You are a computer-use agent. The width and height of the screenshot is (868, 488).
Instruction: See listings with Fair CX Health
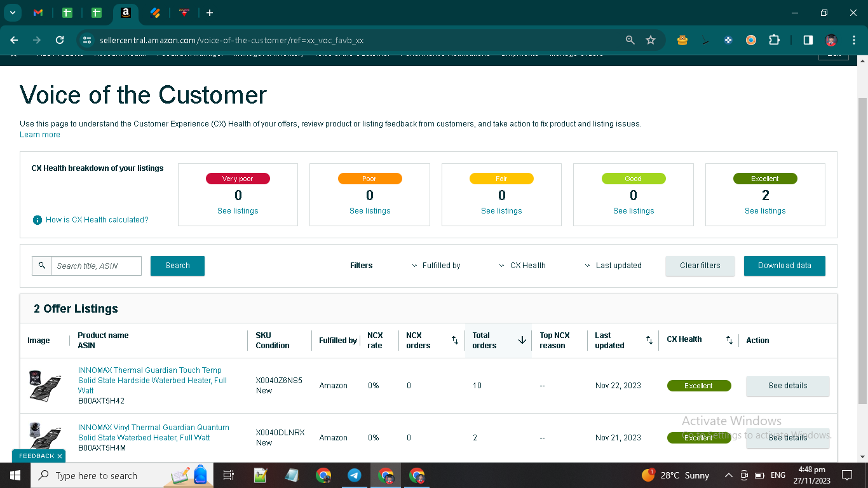501,211
